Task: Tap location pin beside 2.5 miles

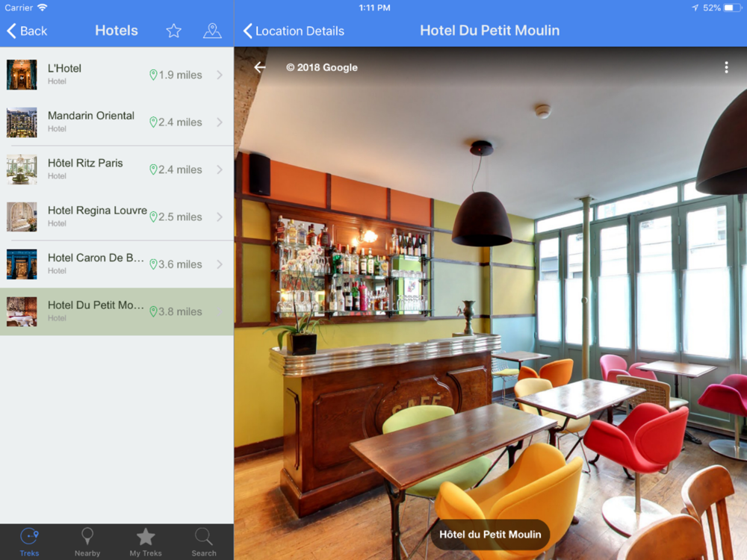Action: tap(153, 217)
